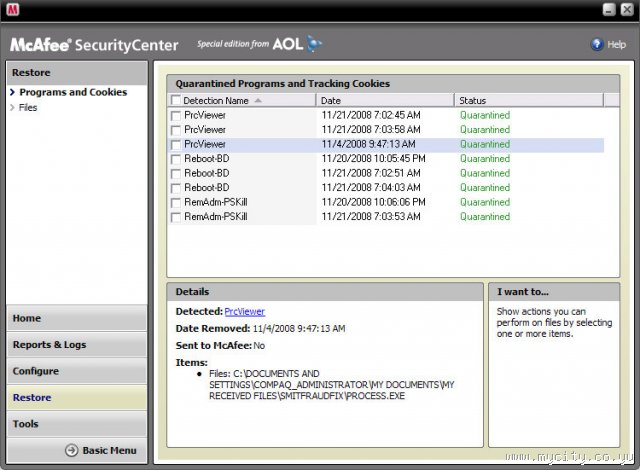Click the AOL logo icon in header
The image size is (640, 470).
(x=314, y=44)
